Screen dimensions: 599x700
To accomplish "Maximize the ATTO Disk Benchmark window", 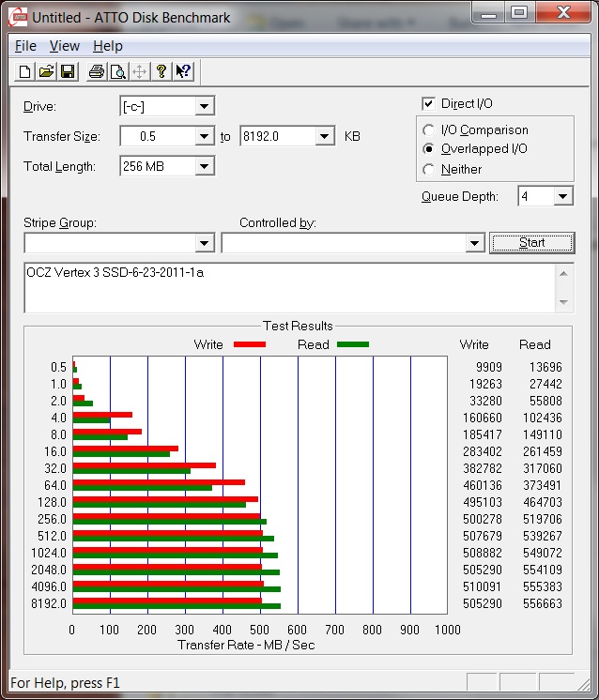I will pos(519,12).
